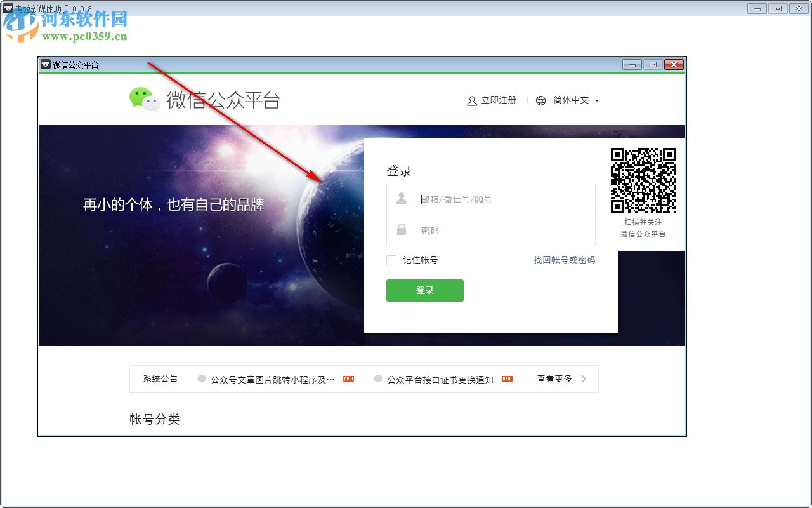The width and height of the screenshot is (812, 508).
Task: Minimize the 考拉新媒体助手 main window
Action: (757, 8)
